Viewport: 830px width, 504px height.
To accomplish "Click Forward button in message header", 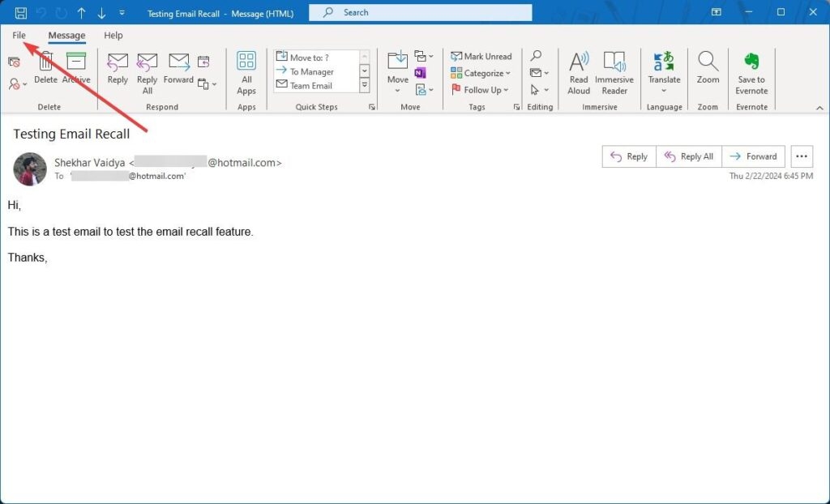I will (x=753, y=156).
